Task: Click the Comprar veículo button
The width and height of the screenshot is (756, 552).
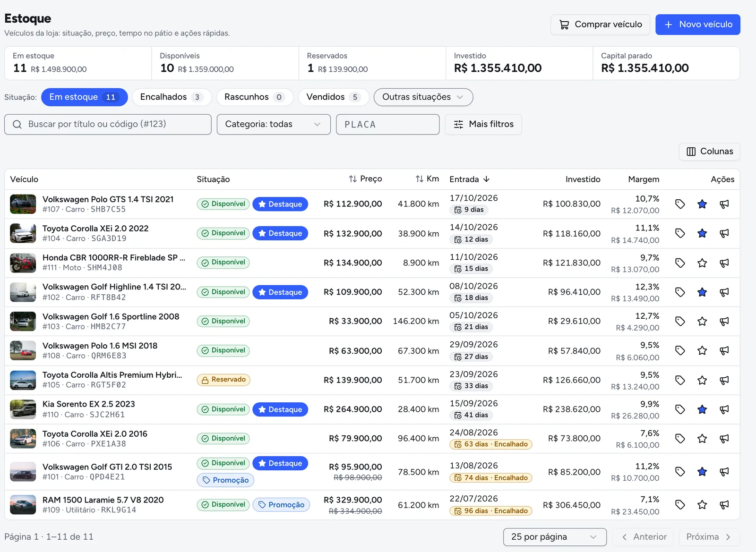Action: pyautogui.click(x=600, y=25)
